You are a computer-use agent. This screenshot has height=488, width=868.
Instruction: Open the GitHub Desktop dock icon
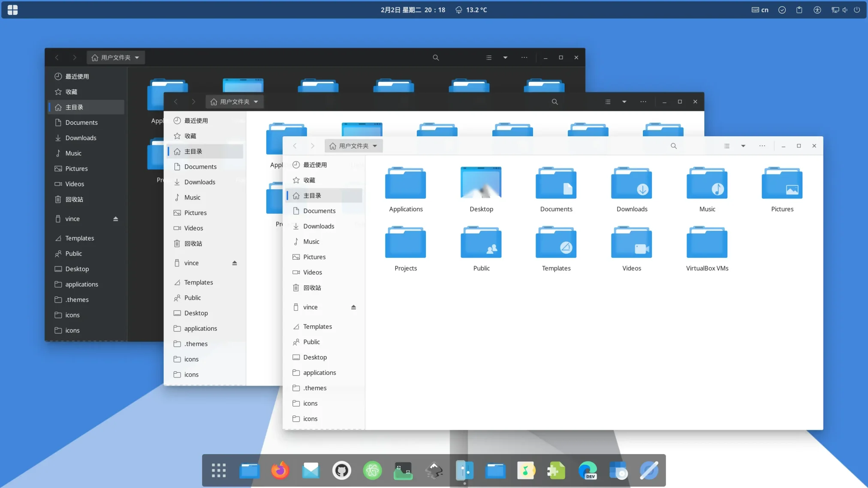[x=341, y=470]
